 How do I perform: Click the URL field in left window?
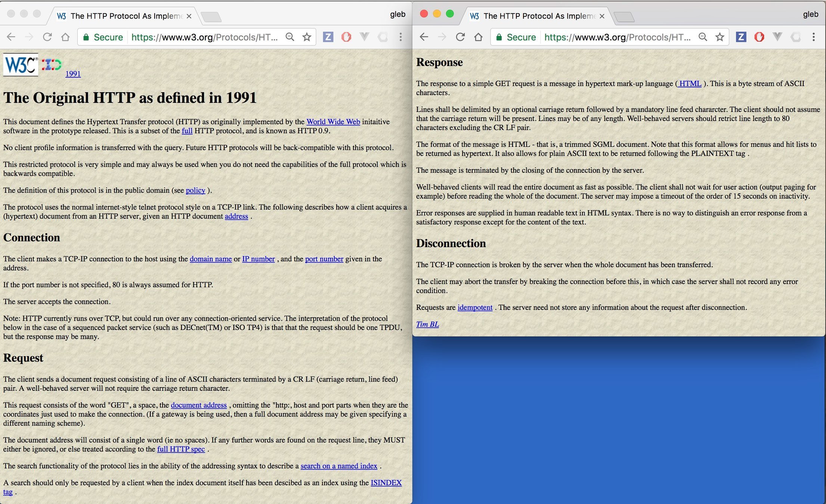204,37
